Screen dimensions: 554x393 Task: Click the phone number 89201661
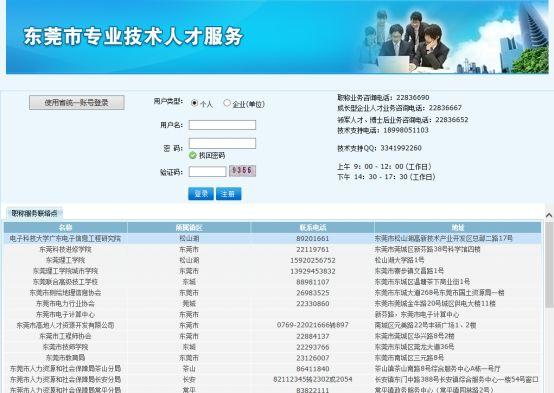point(313,239)
